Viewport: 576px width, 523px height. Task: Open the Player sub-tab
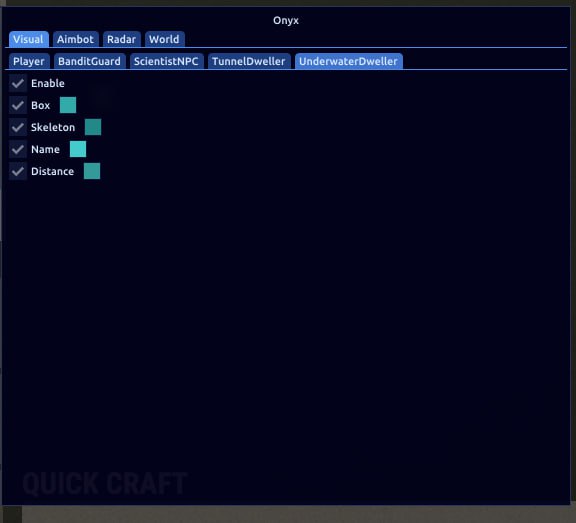pyautogui.click(x=29, y=61)
